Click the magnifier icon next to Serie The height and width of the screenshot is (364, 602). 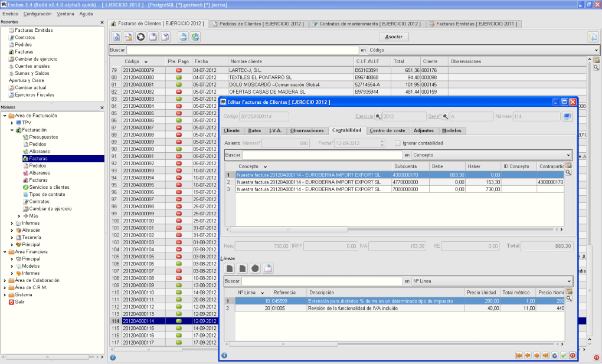click(x=446, y=116)
